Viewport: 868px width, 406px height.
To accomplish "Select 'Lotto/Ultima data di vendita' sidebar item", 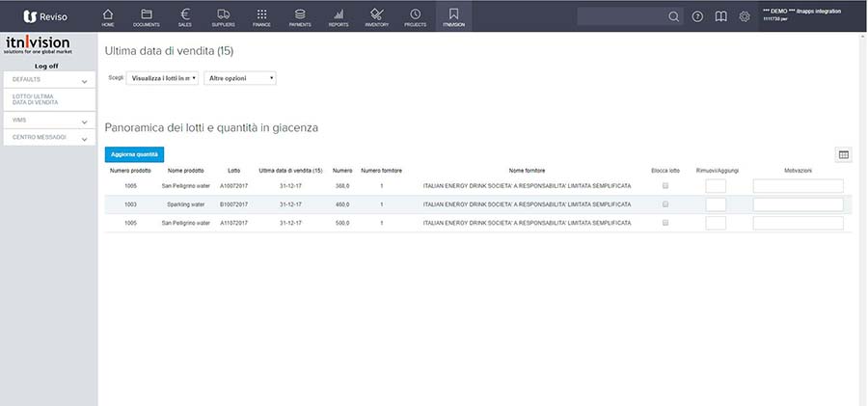I will click(48, 100).
